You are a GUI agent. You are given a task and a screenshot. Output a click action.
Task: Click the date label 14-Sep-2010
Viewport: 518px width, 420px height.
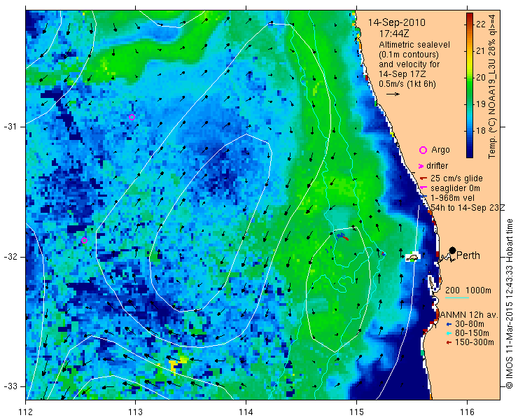tap(397, 22)
